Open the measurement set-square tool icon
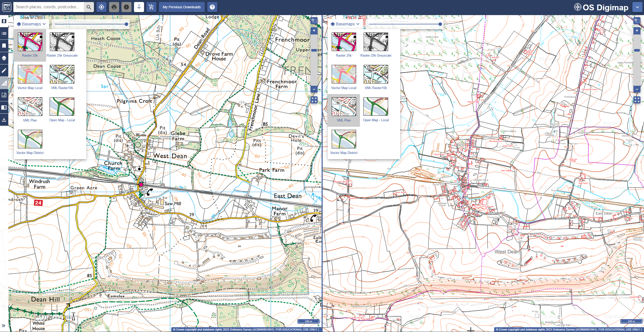 pos(4,83)
